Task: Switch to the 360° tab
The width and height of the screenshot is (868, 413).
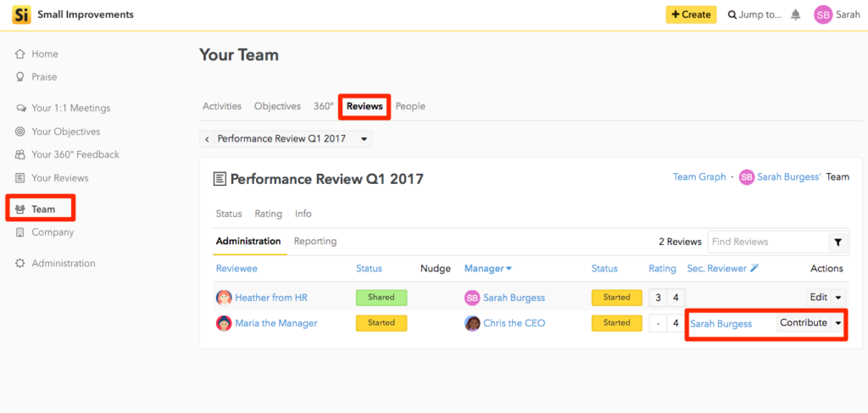Action: coord(324,106)
